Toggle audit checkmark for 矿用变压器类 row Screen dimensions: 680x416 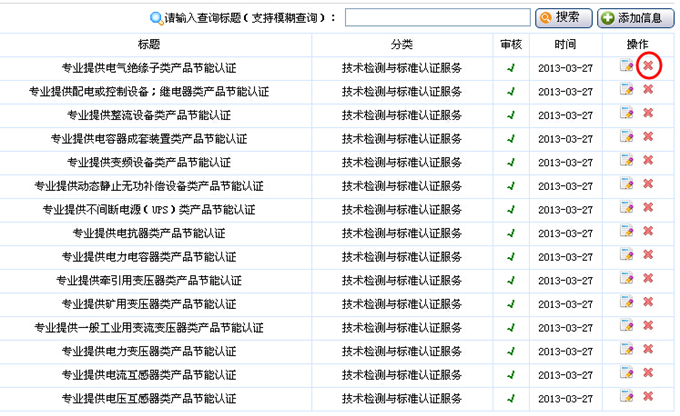511,304
